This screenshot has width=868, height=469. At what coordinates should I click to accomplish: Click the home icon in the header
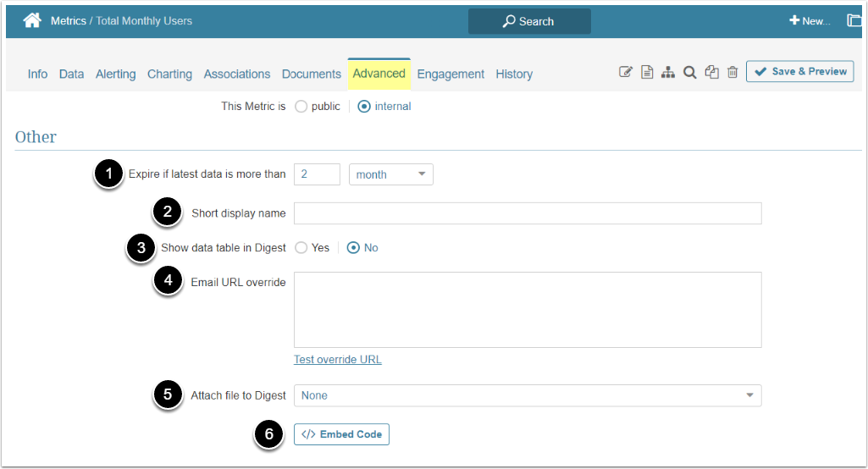32,20
